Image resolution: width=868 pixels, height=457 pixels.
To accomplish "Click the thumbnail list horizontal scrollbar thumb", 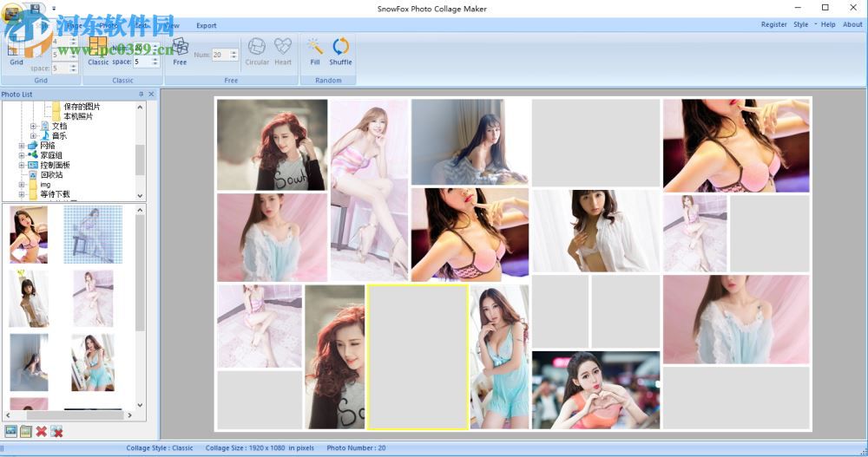I will (74, 415).
